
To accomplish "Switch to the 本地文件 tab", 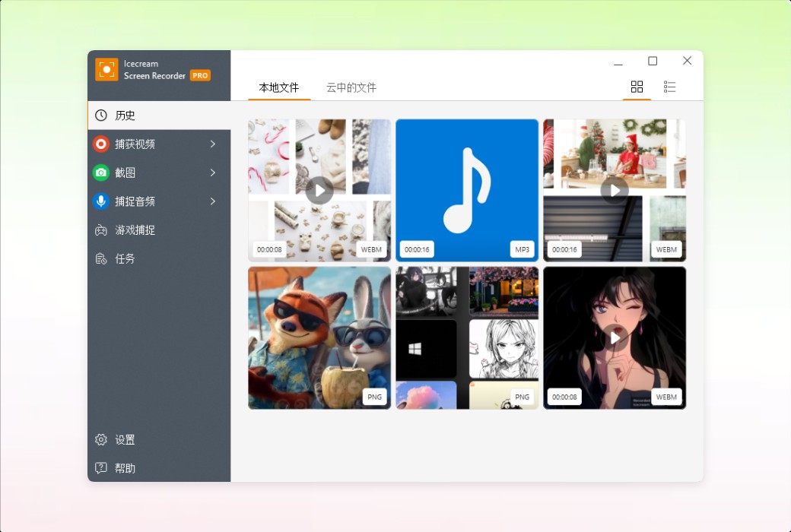I will click(x=278, y=87).
